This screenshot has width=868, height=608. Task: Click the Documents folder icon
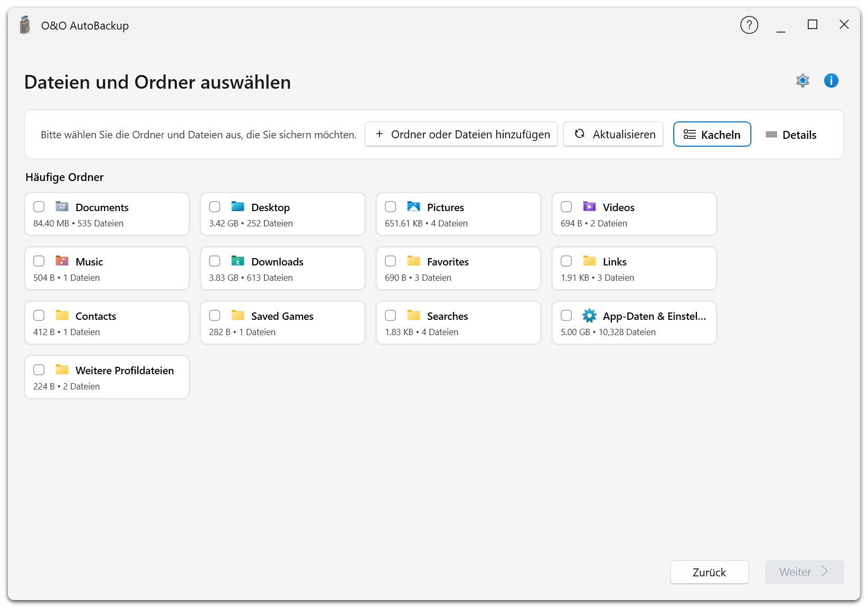tap(62, 206)
